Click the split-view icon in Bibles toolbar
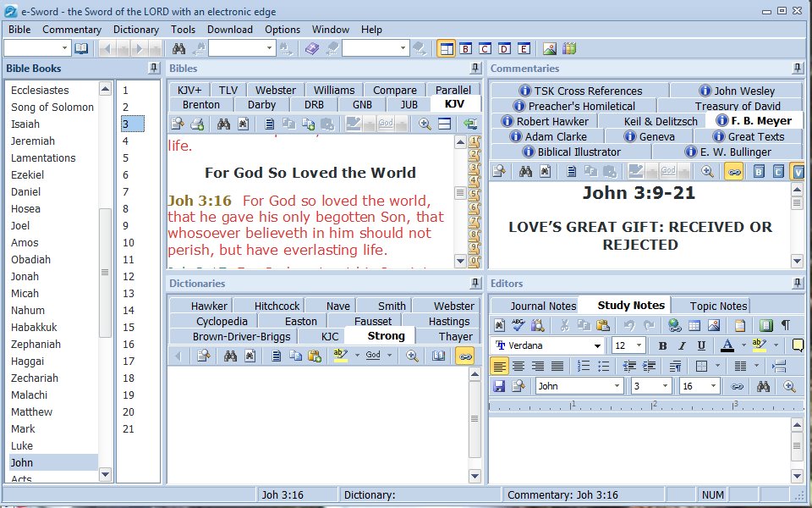Screen dimensions: 812x508 444,124
